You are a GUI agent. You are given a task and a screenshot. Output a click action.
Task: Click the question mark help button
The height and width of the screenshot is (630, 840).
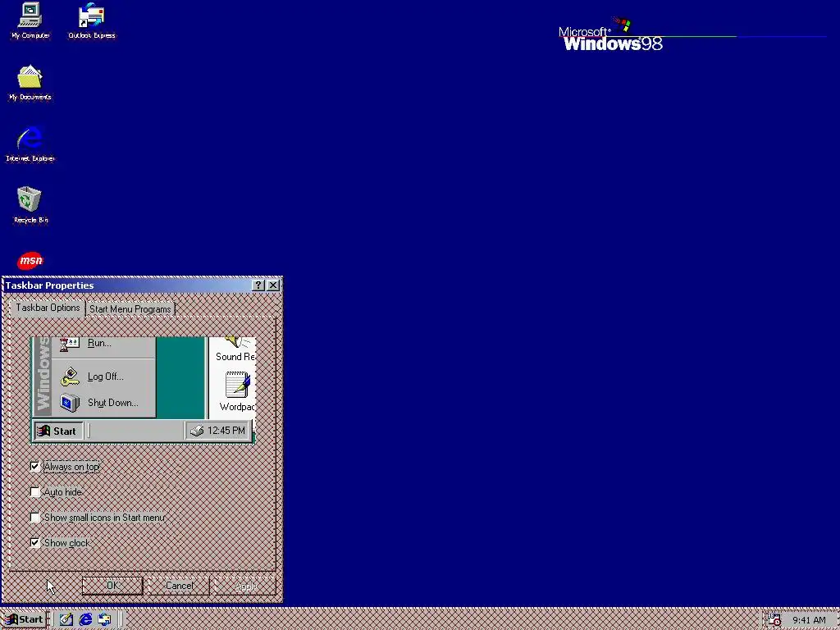pos(258,285)
